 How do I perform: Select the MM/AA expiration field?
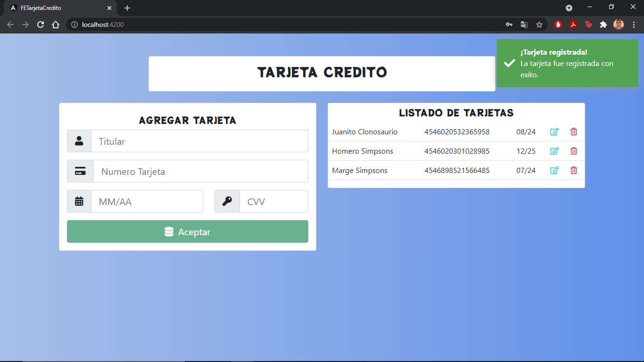tap(147, 201)
